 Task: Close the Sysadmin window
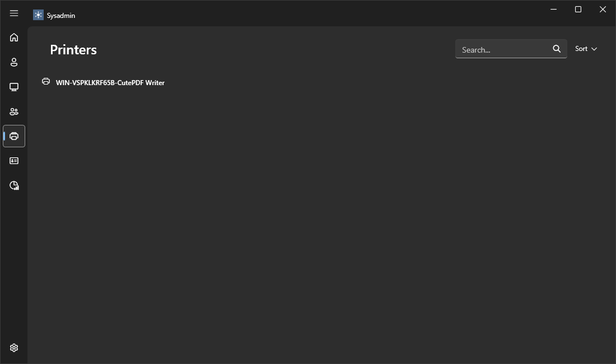(x=603, y=10)
